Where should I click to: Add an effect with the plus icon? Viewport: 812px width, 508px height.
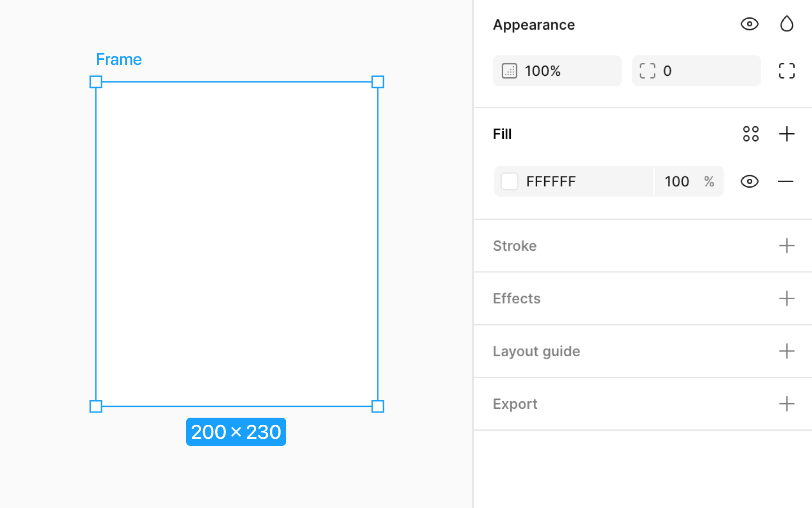[x=786, y=298]
